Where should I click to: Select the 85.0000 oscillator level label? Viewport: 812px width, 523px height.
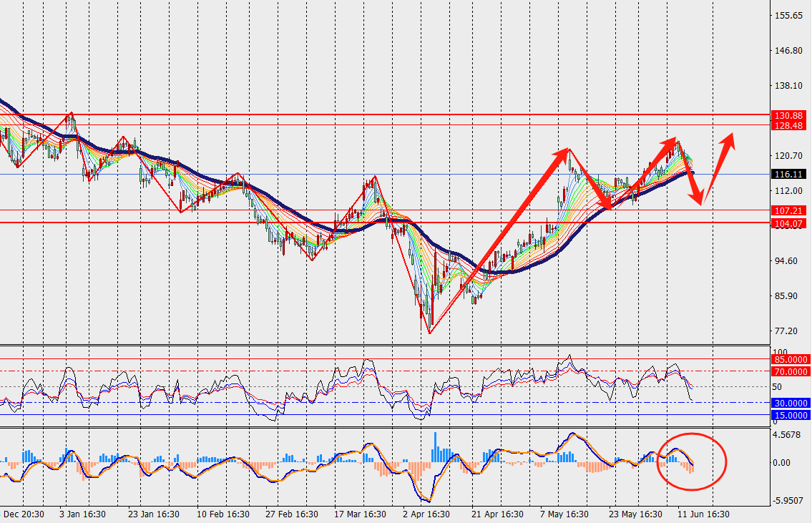coord(791,359)
